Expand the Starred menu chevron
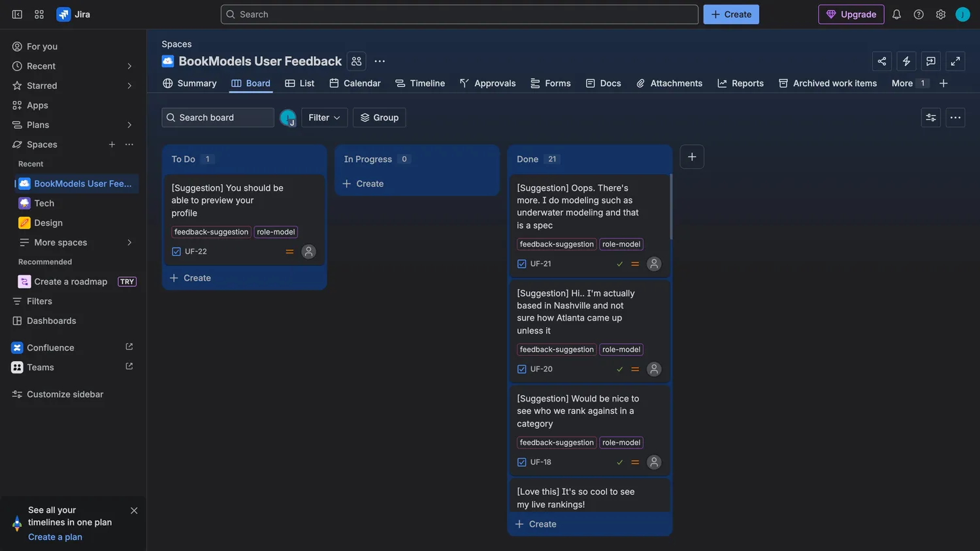Viewport: 980px width, 551px height. [129, 86]
